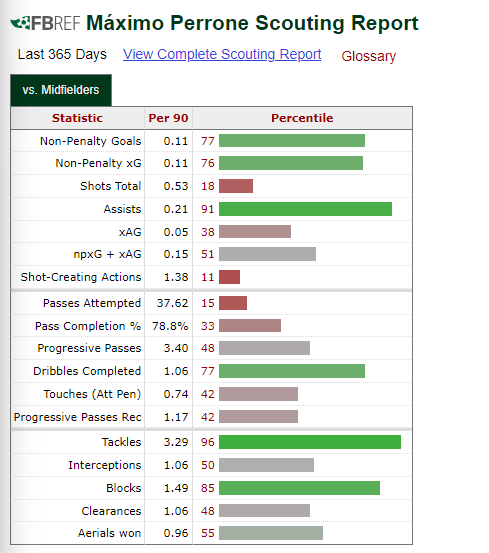The image size is (489, 553).
Task: Click the Per 90 column header
Action: coord(169,118)
